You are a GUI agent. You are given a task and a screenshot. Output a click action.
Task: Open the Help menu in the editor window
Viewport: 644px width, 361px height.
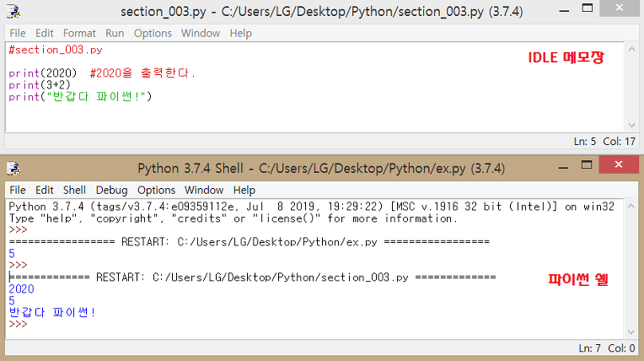coord(241,33)
